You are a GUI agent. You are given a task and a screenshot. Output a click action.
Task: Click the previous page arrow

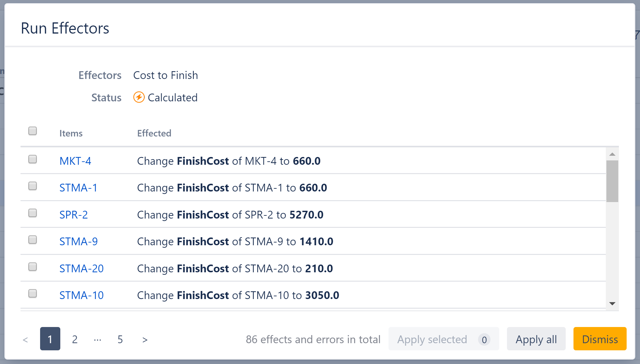pos(26,339)
